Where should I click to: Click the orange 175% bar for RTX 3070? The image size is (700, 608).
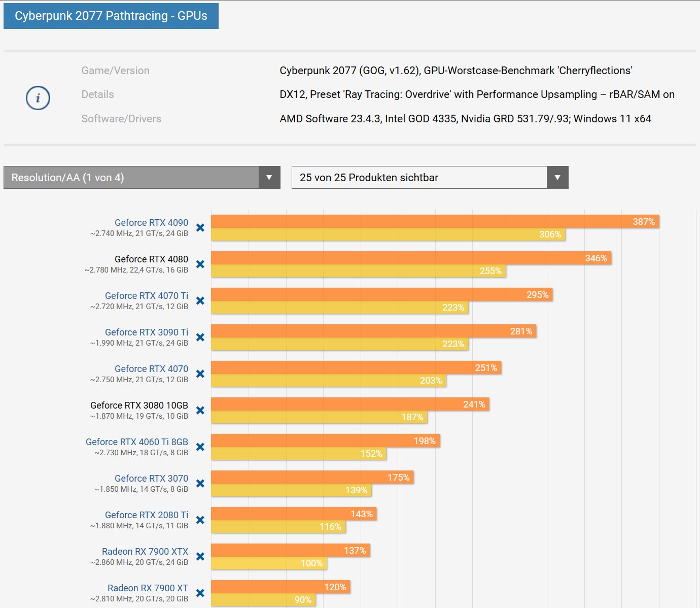(312, 477)
